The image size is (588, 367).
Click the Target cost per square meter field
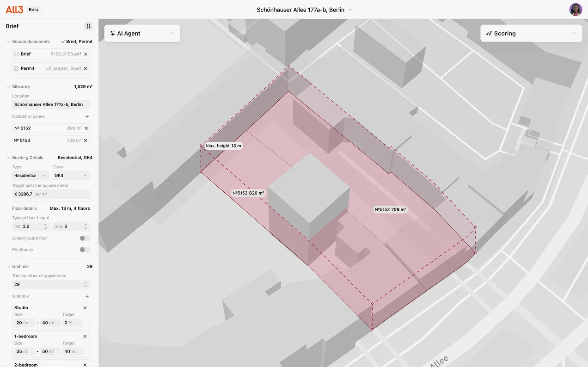[51, 194]
